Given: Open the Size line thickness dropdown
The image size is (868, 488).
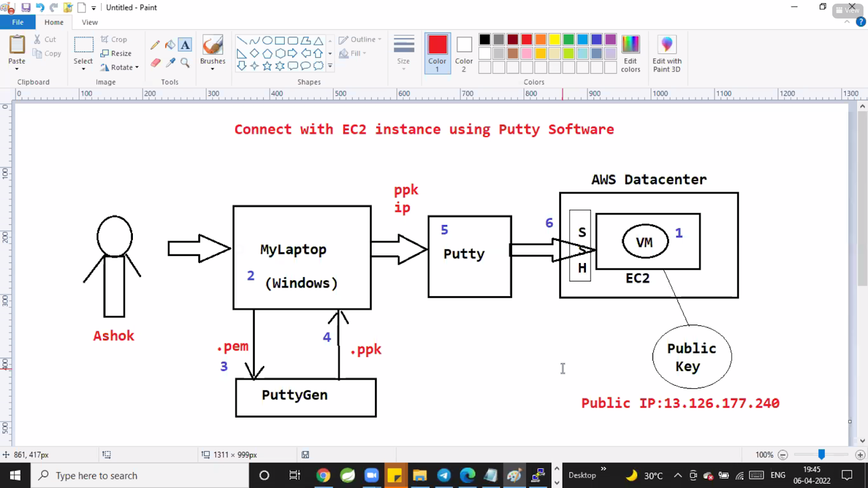Looking at the screenshot, I should [404, 53].
